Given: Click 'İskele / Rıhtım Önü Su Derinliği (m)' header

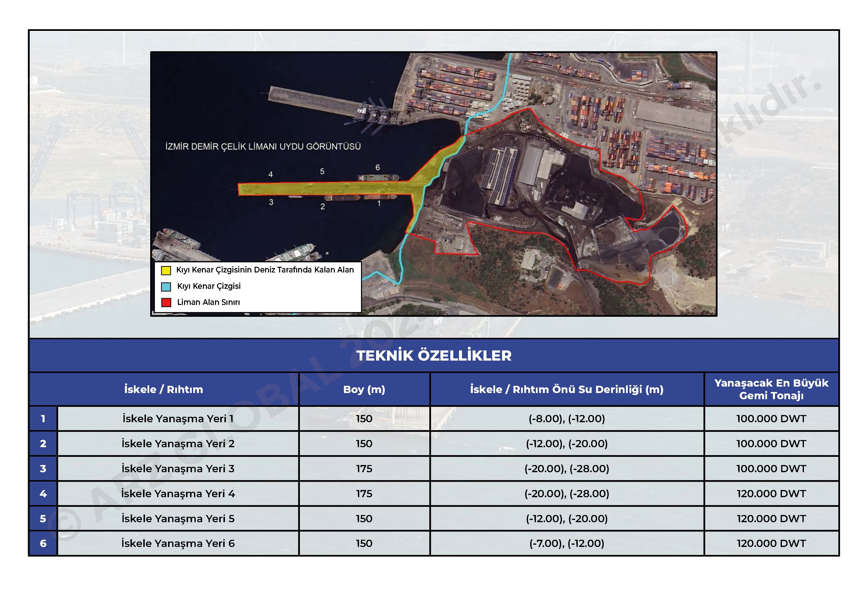Looking at the screenshot, I should [x=567, y=390].
